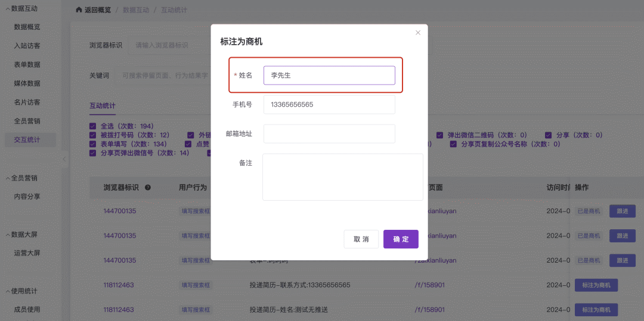Click the 姓名 input field

(329, 76)
